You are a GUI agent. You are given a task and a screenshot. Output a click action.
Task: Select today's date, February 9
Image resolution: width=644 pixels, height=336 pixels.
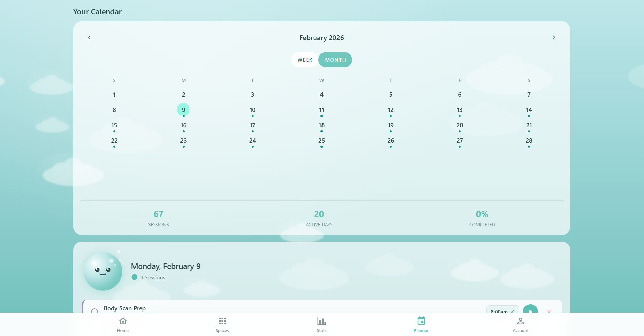183,109
